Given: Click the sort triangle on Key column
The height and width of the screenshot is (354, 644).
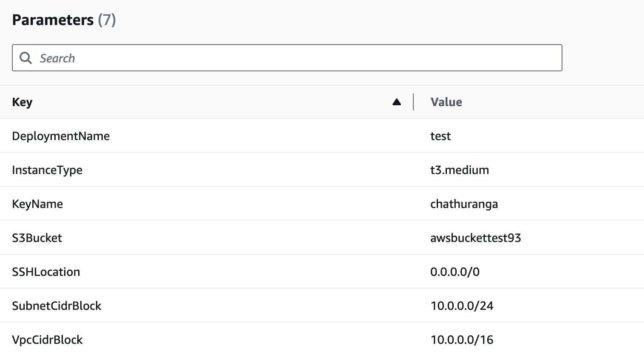Looking at the screenshot, I should [x=396, y=102].
